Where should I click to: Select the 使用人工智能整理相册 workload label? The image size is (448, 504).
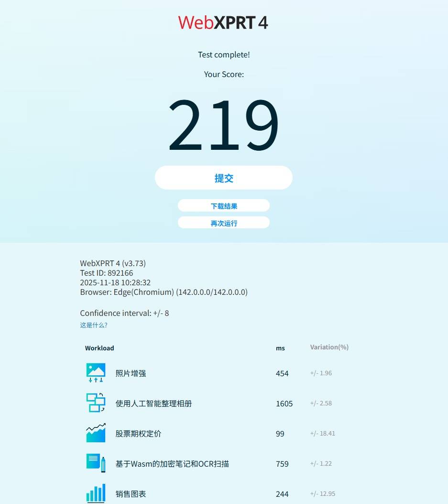[x=153, y=403]
